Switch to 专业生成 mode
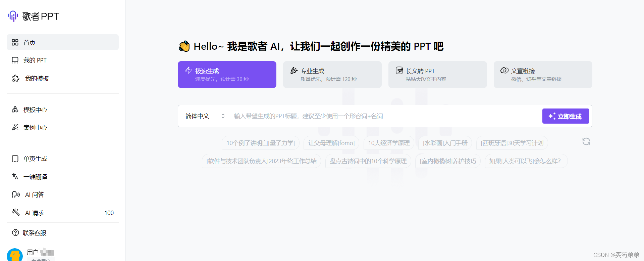 click(x=332, y=75)
